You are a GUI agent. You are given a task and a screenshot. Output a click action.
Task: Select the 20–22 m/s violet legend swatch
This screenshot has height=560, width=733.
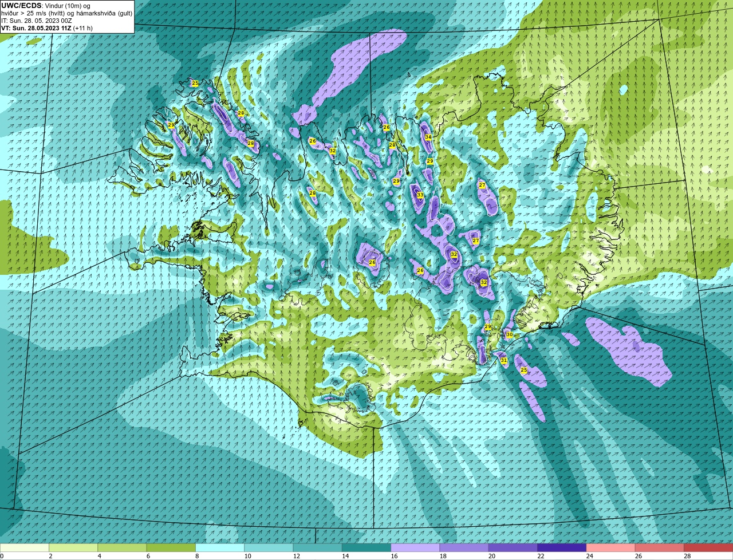click(x=513, y=547)
